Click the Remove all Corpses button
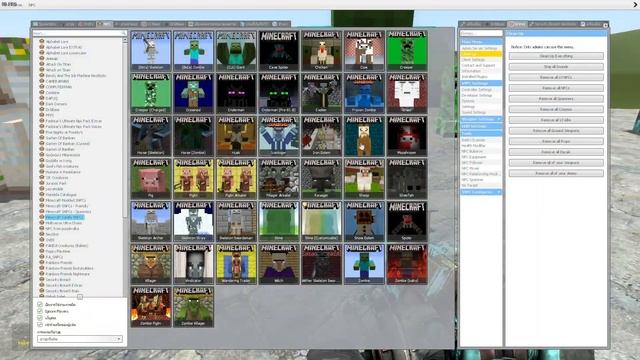The height and width of the screenshot is (360, 640). pos(556,109)
